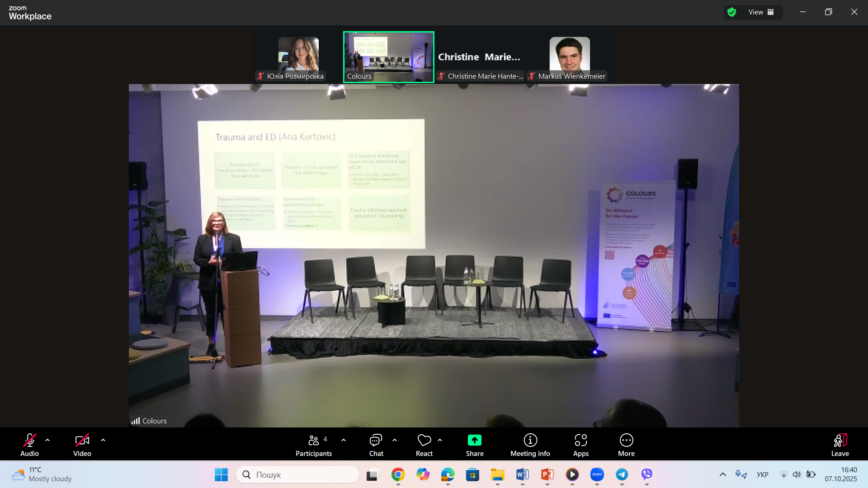Image resolution: width=868 pixels, height=488 pixels.
Task: Click Leave meeting button
Action: [x=840, y=445]
